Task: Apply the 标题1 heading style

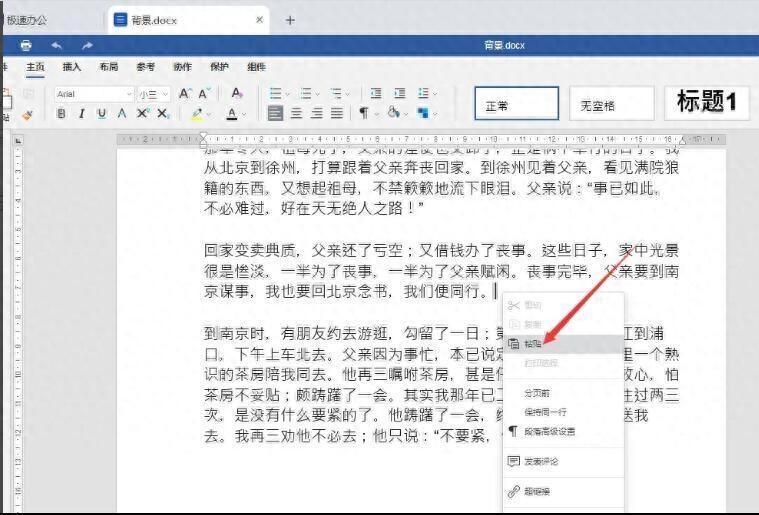Action: coord(706,102)
